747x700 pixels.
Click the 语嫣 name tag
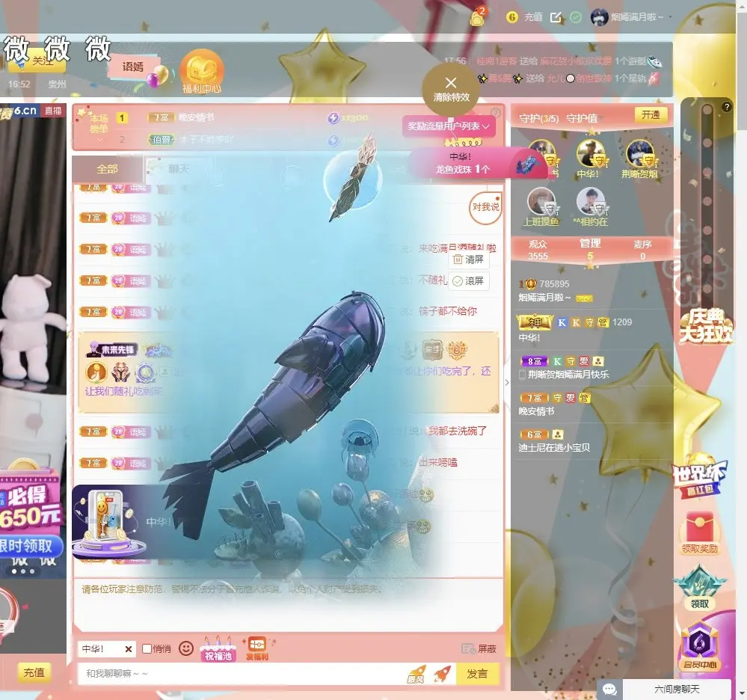(x=133, y=67)
